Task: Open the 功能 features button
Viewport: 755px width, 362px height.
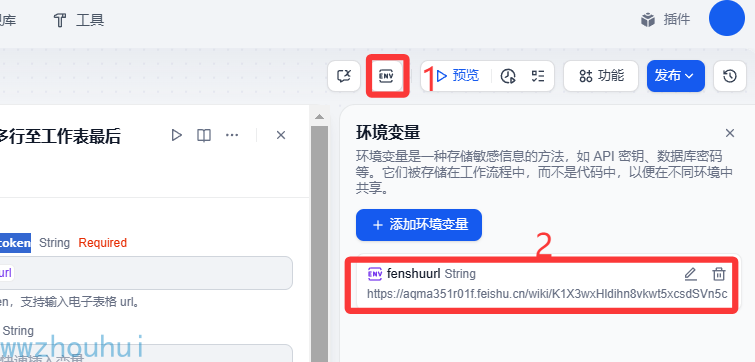Action: pos(601,76)
